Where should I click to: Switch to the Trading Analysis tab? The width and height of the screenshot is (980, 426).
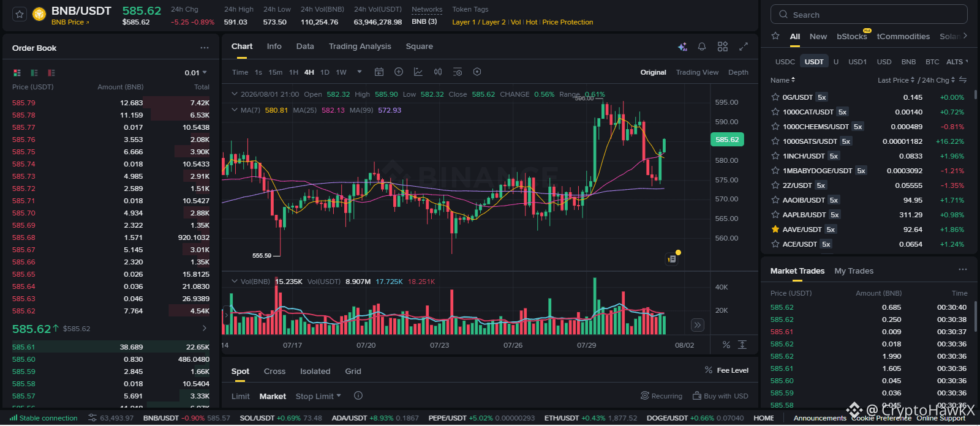coord(360,47)
